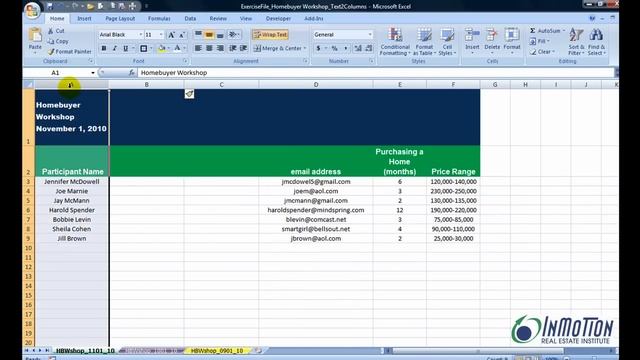Open the Arial Black font name dropdown

coord(141,35)
